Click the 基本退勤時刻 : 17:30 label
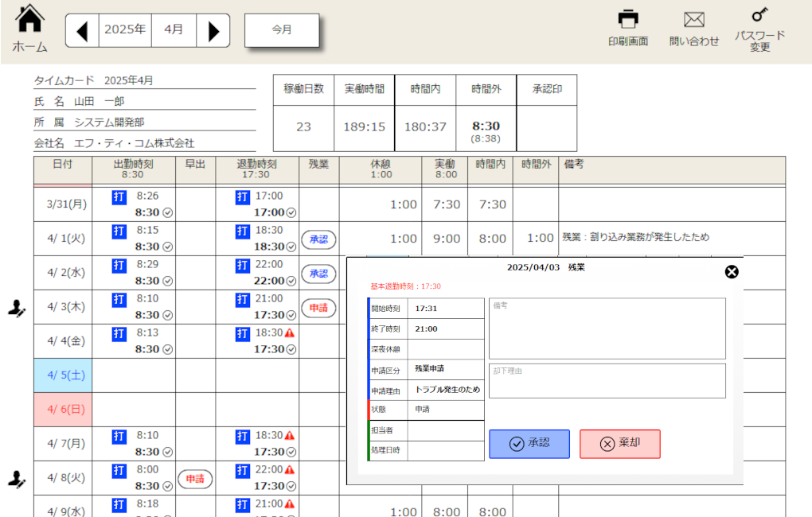Image resolution: width=812 pixels, height=517 pixels. (405, 286)
